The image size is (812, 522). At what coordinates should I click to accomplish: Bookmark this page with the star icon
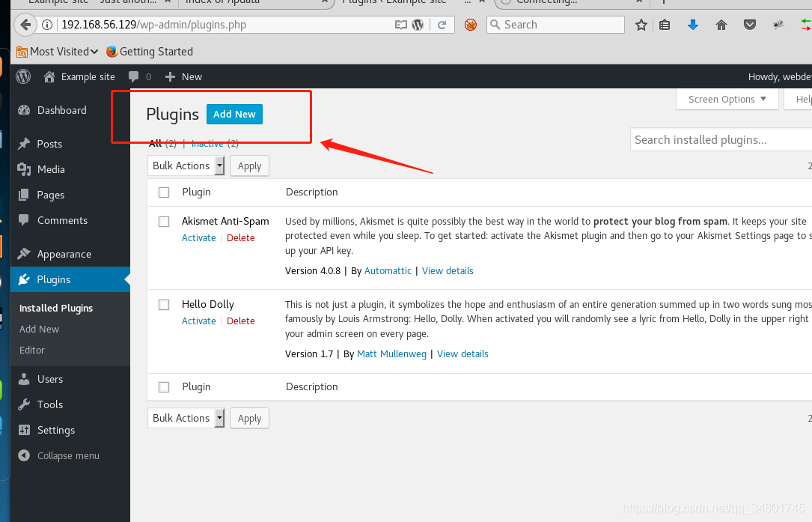click(x=641, y=25)
